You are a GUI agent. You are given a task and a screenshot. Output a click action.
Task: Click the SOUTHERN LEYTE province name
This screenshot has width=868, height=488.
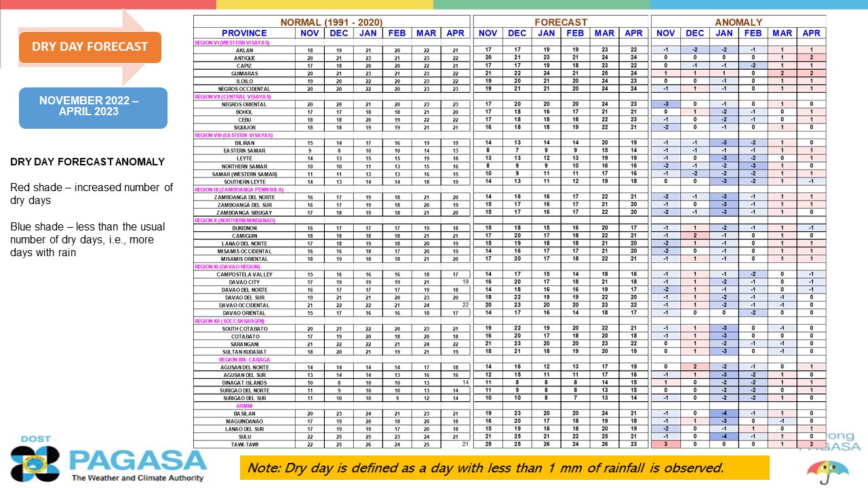[x=244, y=182]
